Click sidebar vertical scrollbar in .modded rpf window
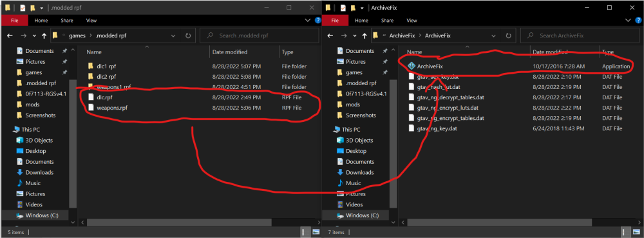 point(73,144)
